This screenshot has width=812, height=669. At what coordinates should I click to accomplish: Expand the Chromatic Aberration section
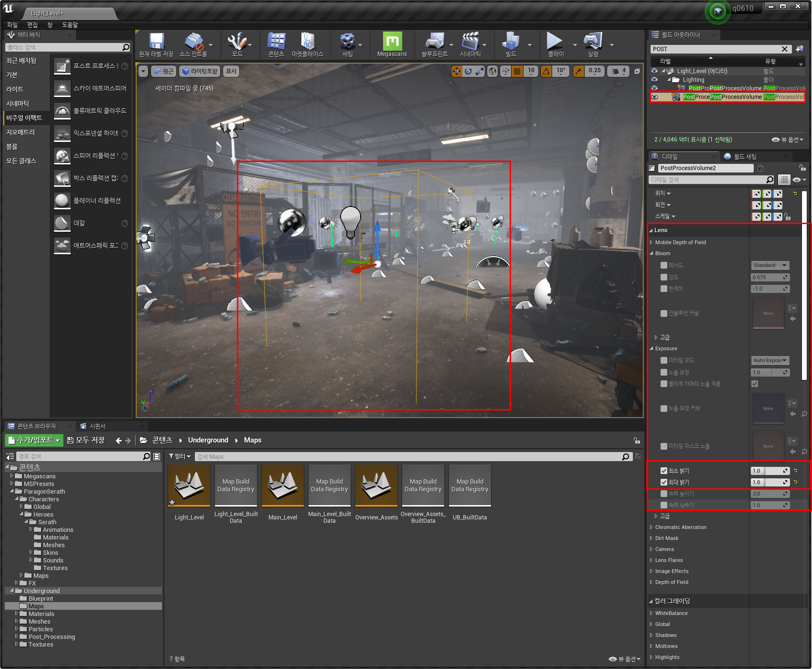[x=652, y=527]
